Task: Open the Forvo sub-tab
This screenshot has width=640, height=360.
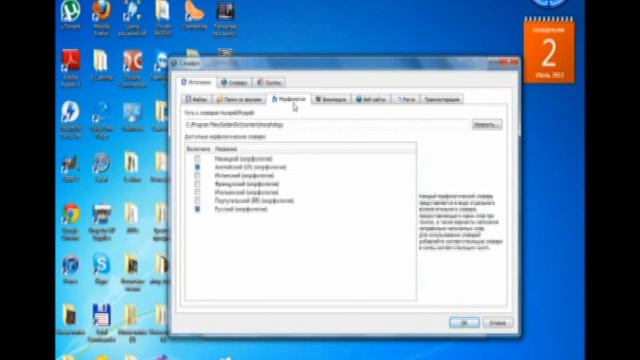Action: [x=405, y=99]
